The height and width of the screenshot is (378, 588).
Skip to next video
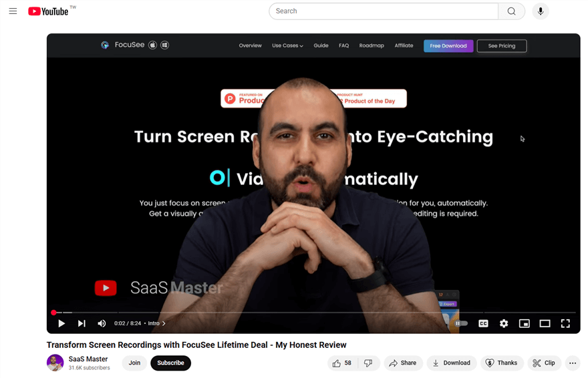click(x=82, y=323)
